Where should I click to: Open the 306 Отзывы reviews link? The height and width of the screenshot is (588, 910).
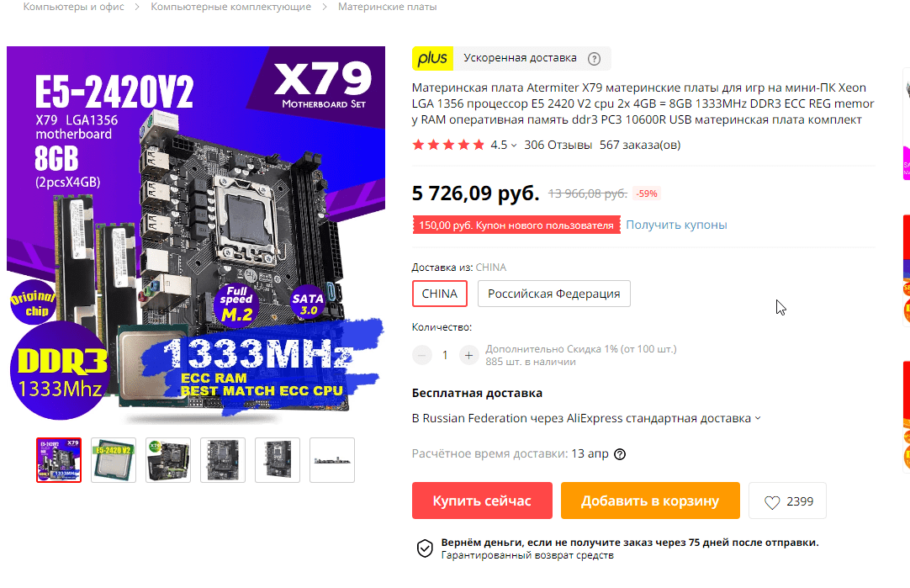558,145
